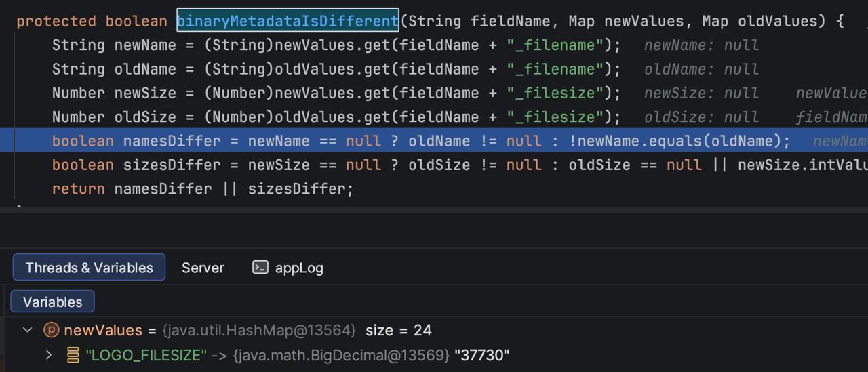The width and height of the screenshot is (868, 372).
Task: Click the map entry icon beside LOGO_FILESIZE
Action: tap(73, 354)
